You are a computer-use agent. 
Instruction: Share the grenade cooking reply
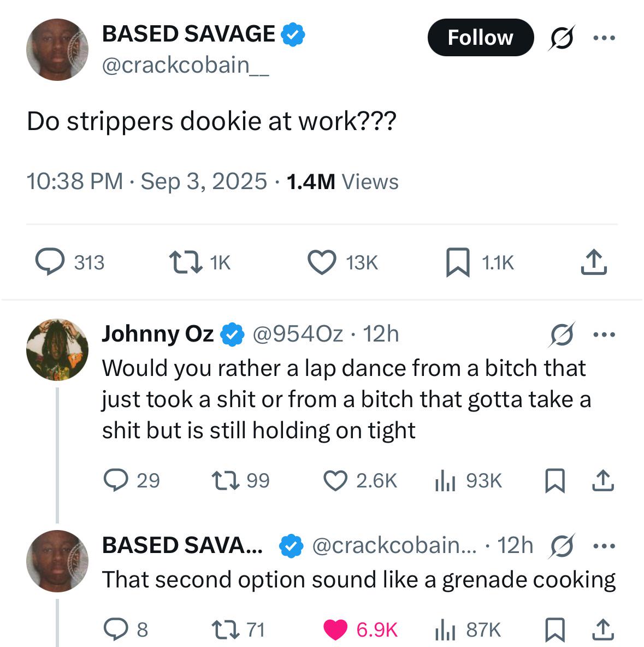click(x=603, y=630)
